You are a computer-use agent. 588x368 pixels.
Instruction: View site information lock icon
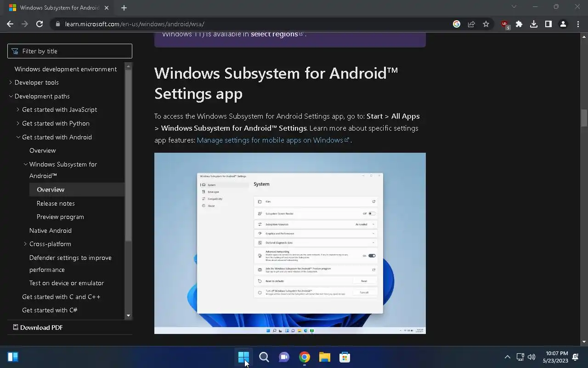[x=58, y=24]
